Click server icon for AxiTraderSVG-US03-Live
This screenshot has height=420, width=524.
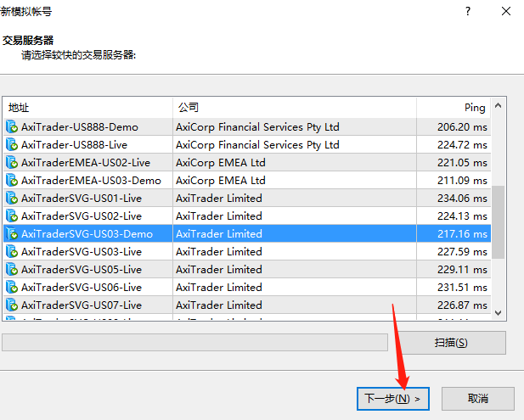click(12, 251)
